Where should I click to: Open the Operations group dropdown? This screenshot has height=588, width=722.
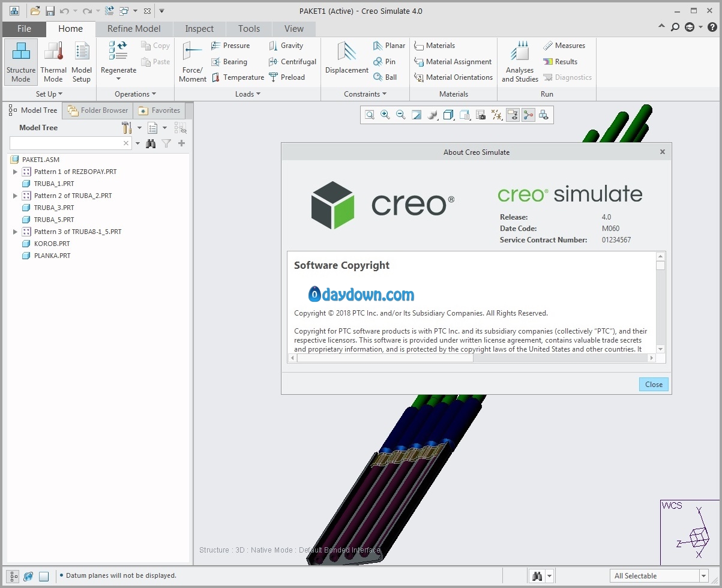pos(135,94)
